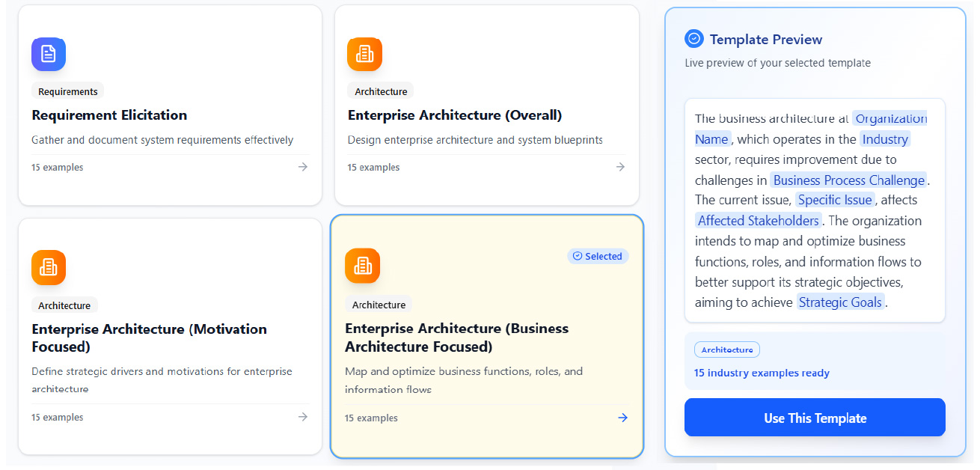This screenshot has height=470, width=980.
Task: Choose Enterprise Architecture (Motivation Focused) title
Action: coord(149,338)
